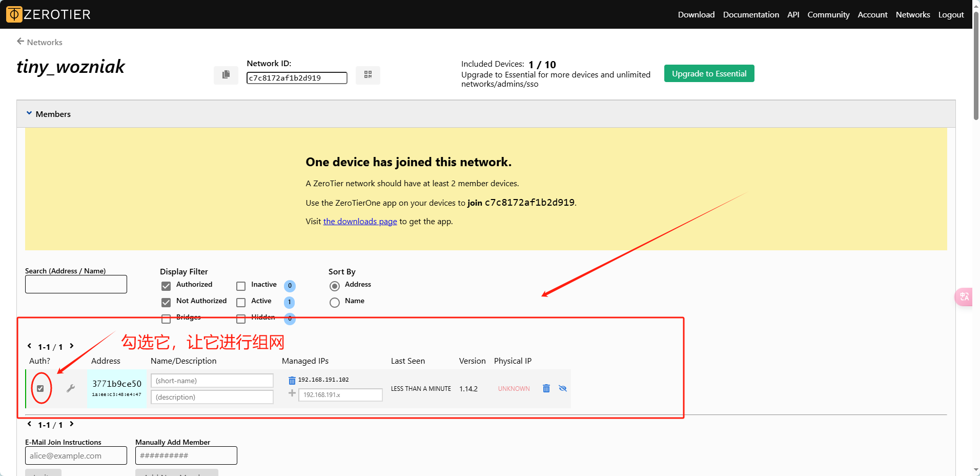The width and height of the screenshot is (980, 476).
Task: Click the 192.168.191.x managed IP input
Action: point(340,394)
